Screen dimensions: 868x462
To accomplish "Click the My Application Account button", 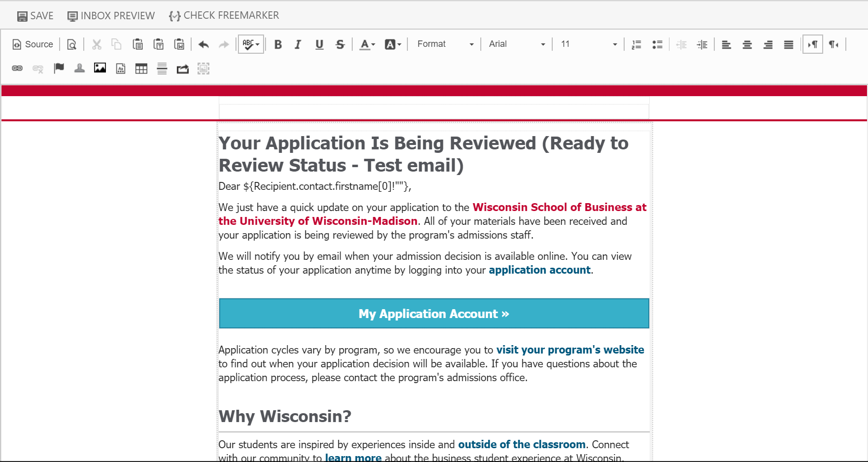I will [x=434, y=314].
